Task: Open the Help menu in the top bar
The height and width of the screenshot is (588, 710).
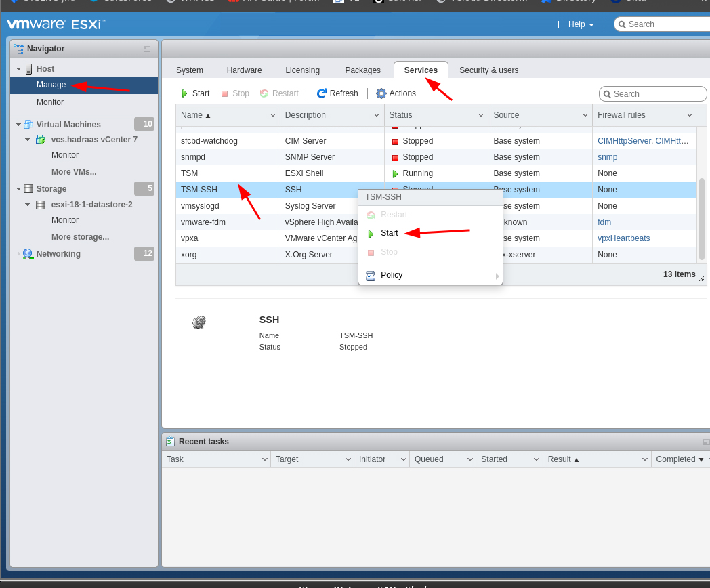Action: (579, 24)
